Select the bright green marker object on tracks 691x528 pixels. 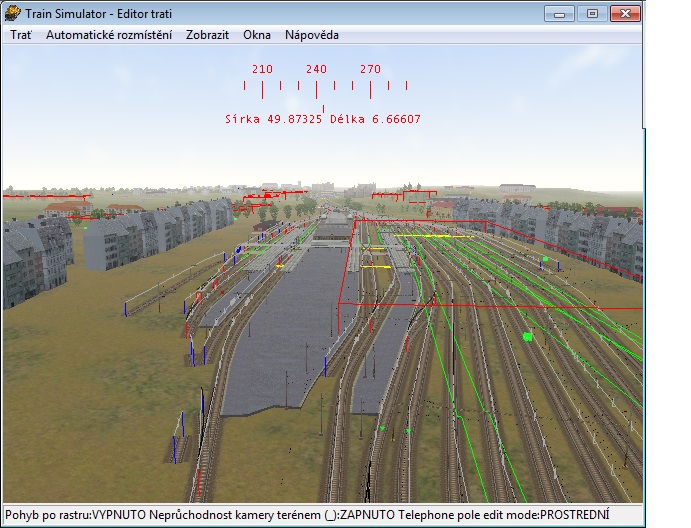coord(526,337)
